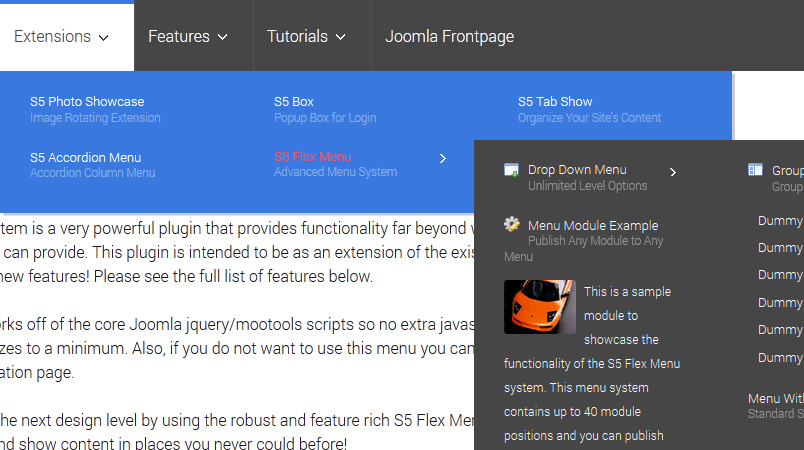Expand the Tutorials dropdown chevron
Screen dimensions: 804x450
pos(340,37)
